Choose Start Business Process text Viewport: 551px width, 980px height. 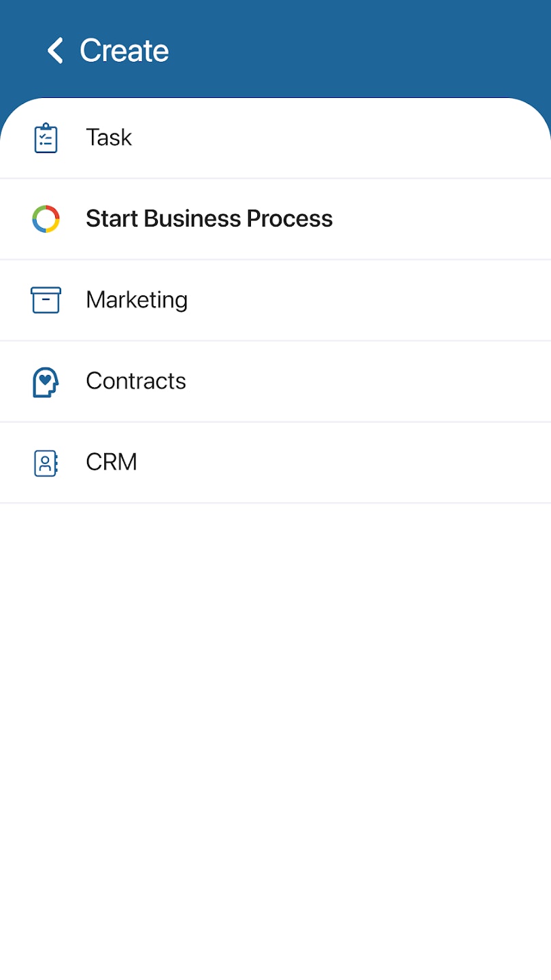coord(209,218)
